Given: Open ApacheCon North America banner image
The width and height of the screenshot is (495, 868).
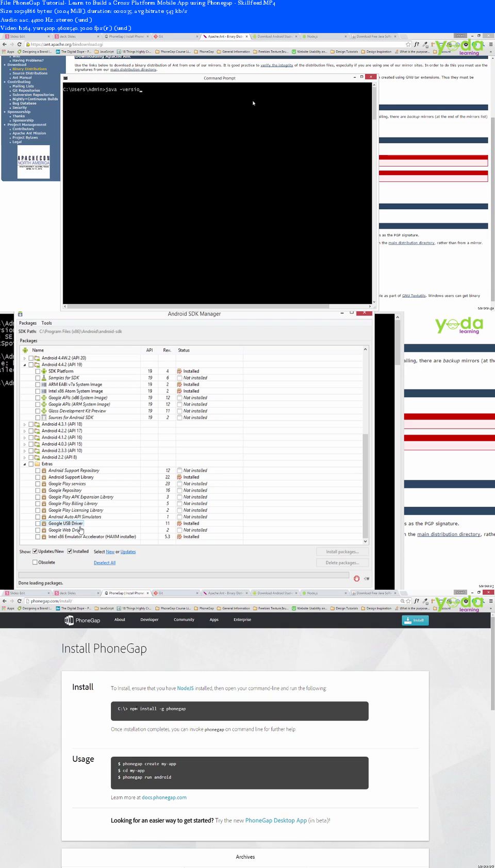Looking at the screenshot, I should click(x=34, y=162).
